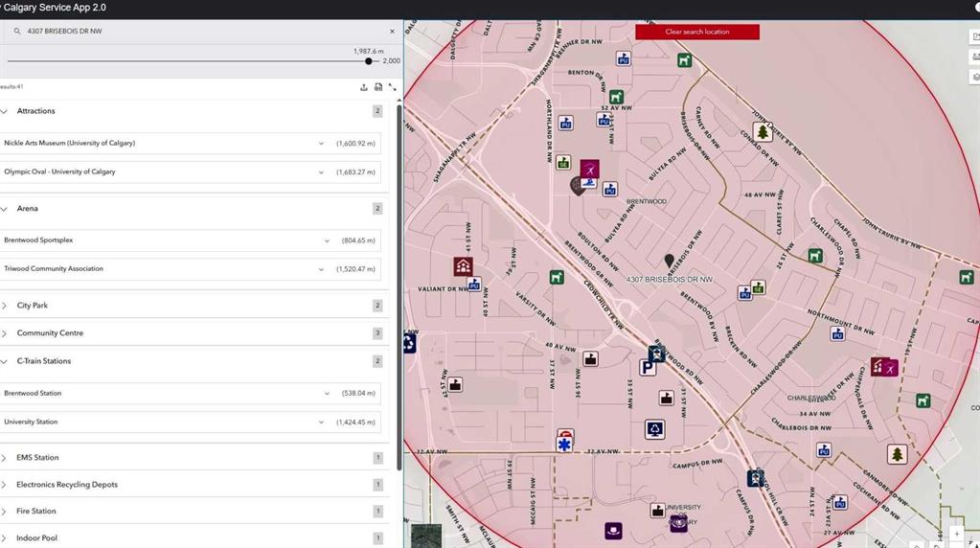The image size is (980, 548).
Task: Click the expand results panel icon
Action: point(392,87)
